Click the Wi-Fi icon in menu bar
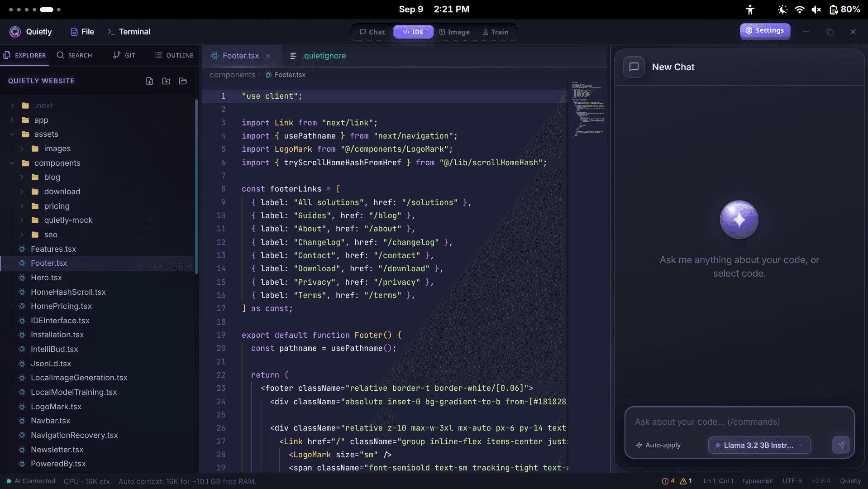This screenshot has width=868, height=489. pos(800,10)
